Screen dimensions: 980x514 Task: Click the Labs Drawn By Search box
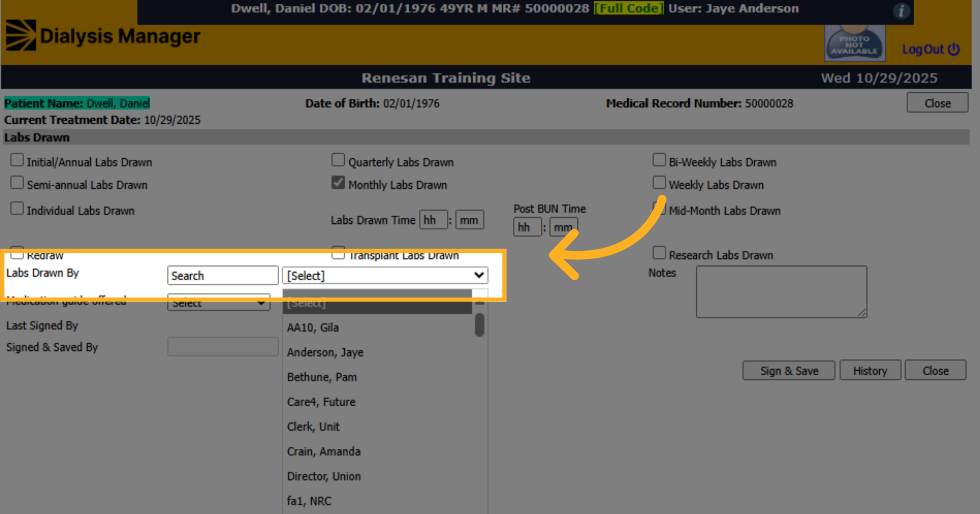[x=223, y=276]
